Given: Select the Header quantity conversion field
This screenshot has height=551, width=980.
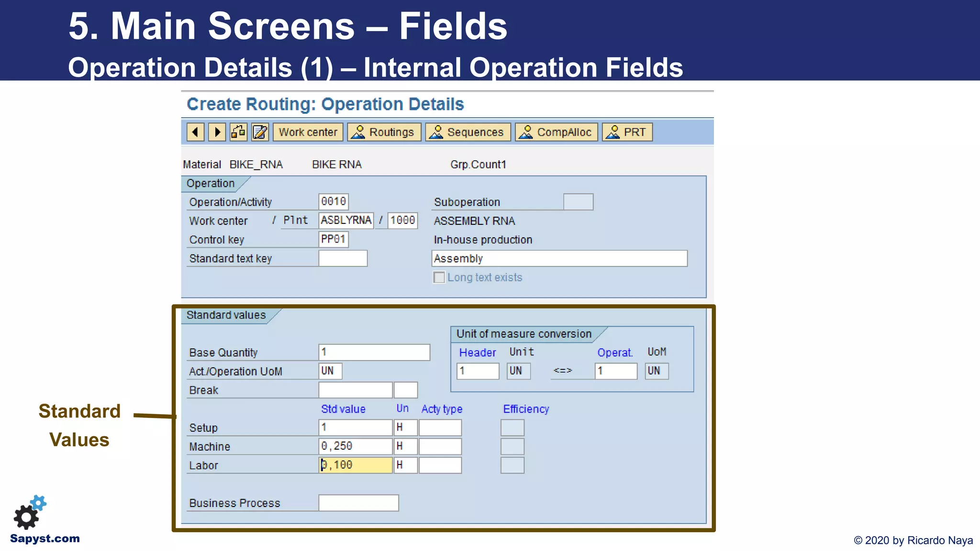Looking at the screenshot, I should 478,371.
